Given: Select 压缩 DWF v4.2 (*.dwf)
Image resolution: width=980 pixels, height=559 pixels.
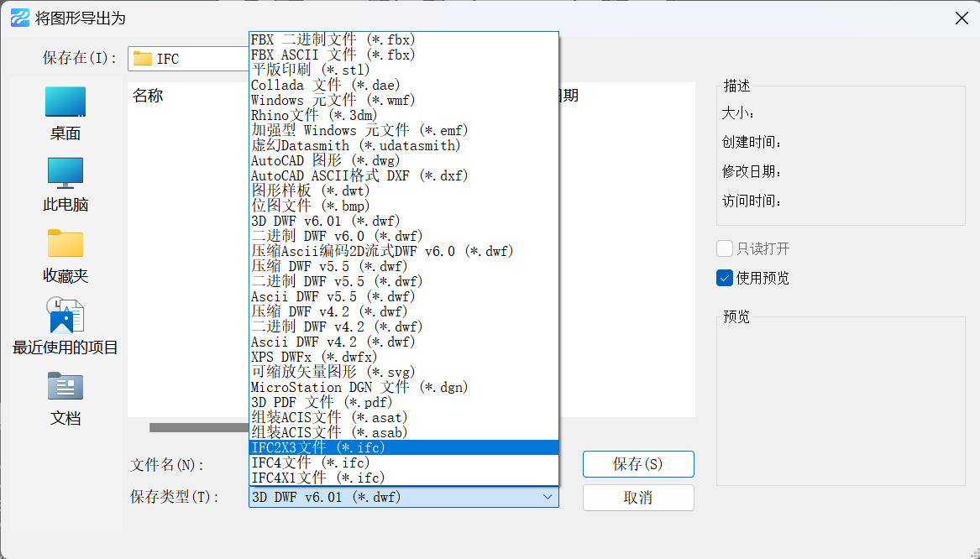Looking at the screenshot, I should [404, 311].
